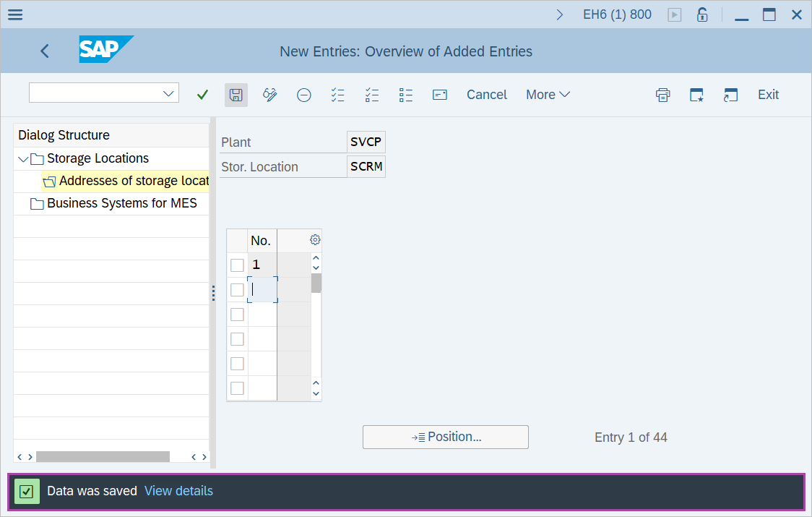Expand the More menu
Image resolution: width=812 pixels, height=517 pixels.
click(x=548, y=95)
